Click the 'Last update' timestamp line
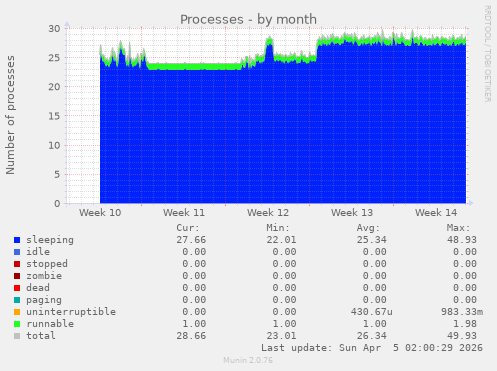497x371 pixels. point(372,348)
